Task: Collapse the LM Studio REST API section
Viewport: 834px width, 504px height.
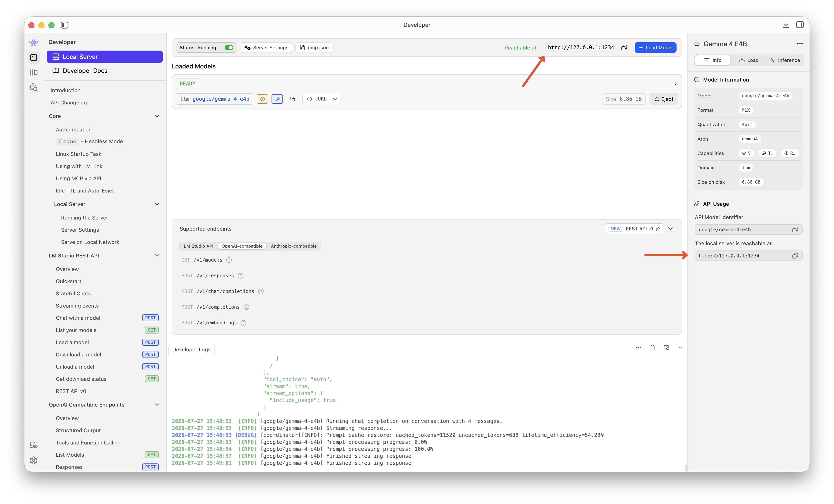Action: point(157,255)
